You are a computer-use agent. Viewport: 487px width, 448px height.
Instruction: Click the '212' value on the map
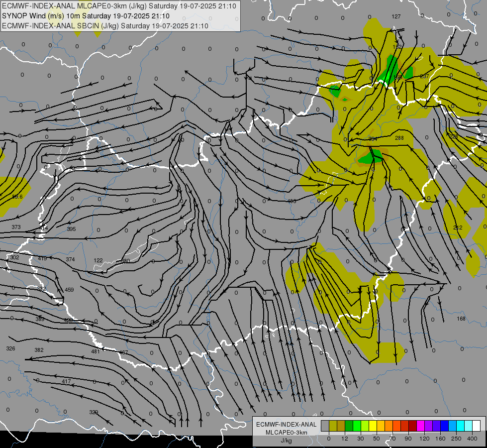tap(458, 227)
